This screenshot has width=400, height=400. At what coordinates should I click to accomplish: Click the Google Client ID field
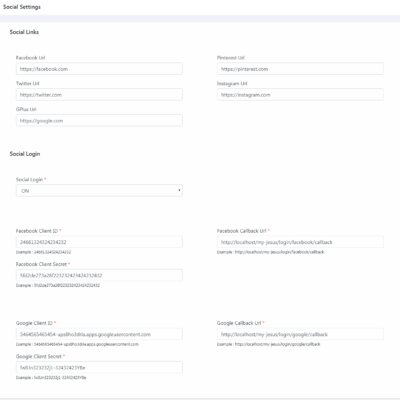coord(99,334)
